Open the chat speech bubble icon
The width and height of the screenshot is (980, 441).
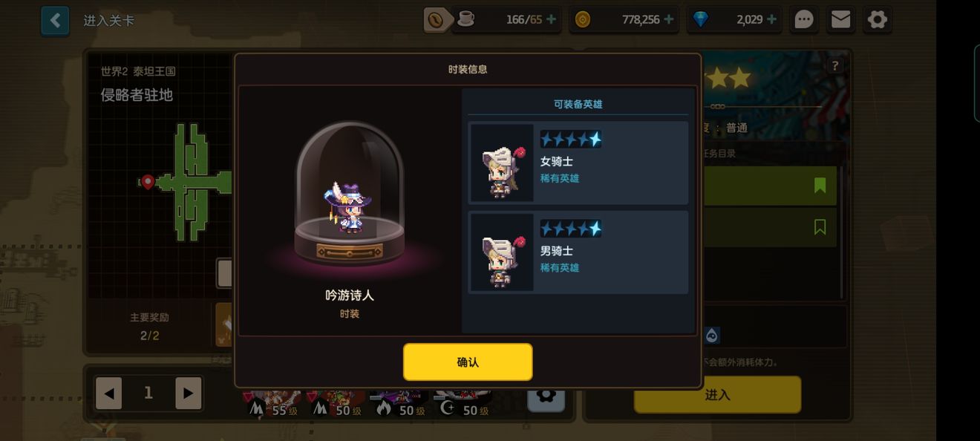click(x=804, y=20)
